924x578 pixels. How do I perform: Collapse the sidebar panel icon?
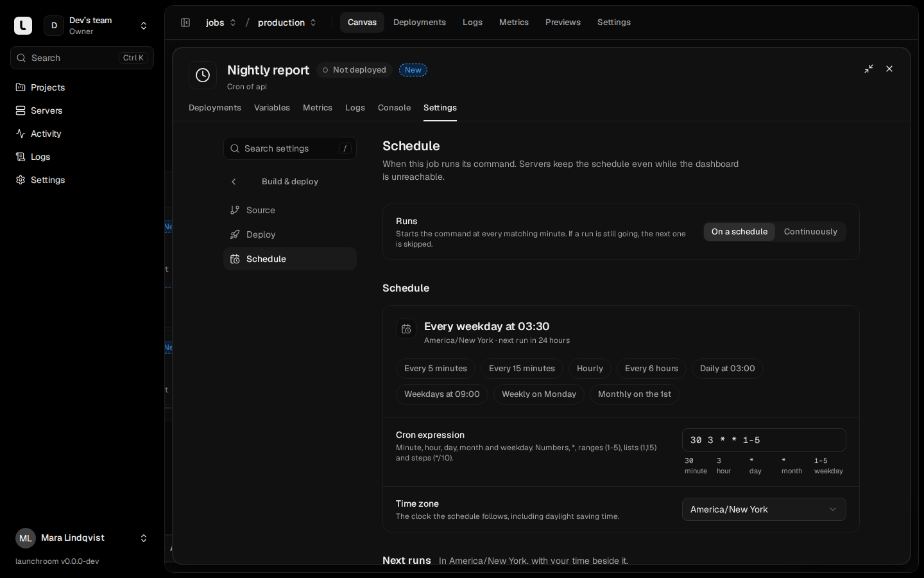[185, 22]
